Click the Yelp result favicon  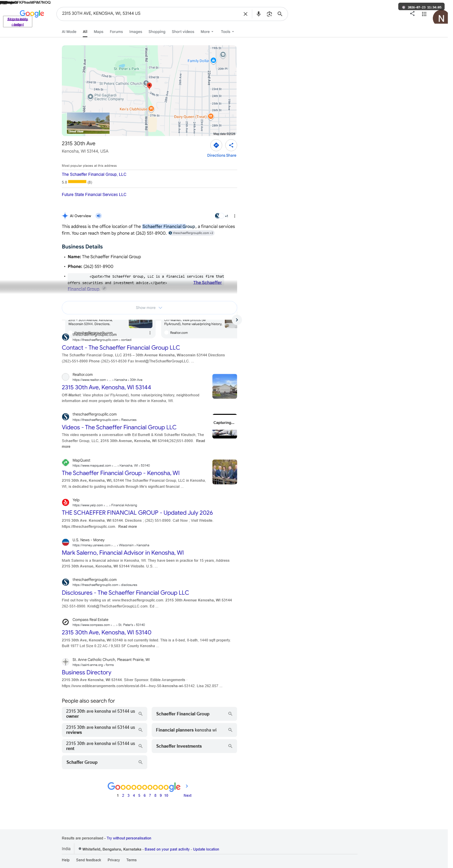pos(66,502)
